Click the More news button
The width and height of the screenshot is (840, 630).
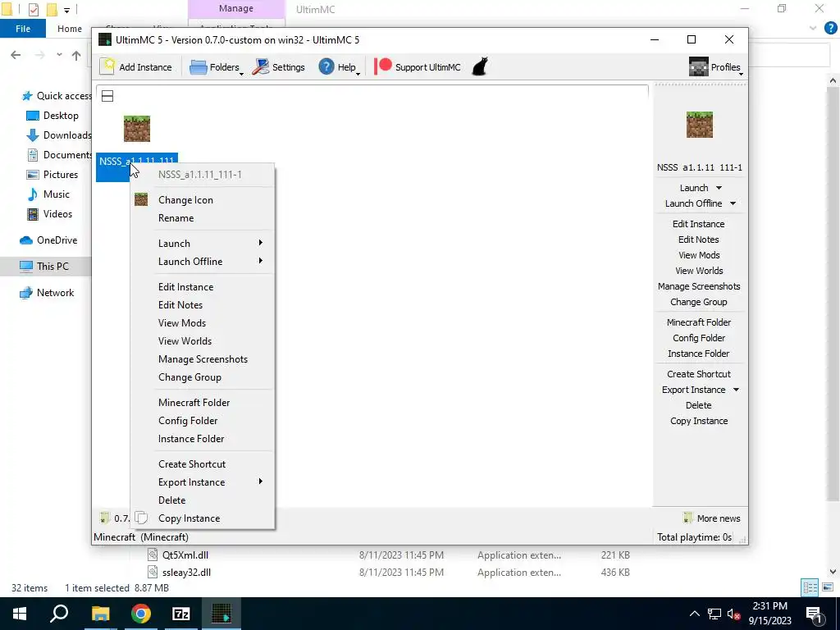pyautogui.click(x=712, y=518)
